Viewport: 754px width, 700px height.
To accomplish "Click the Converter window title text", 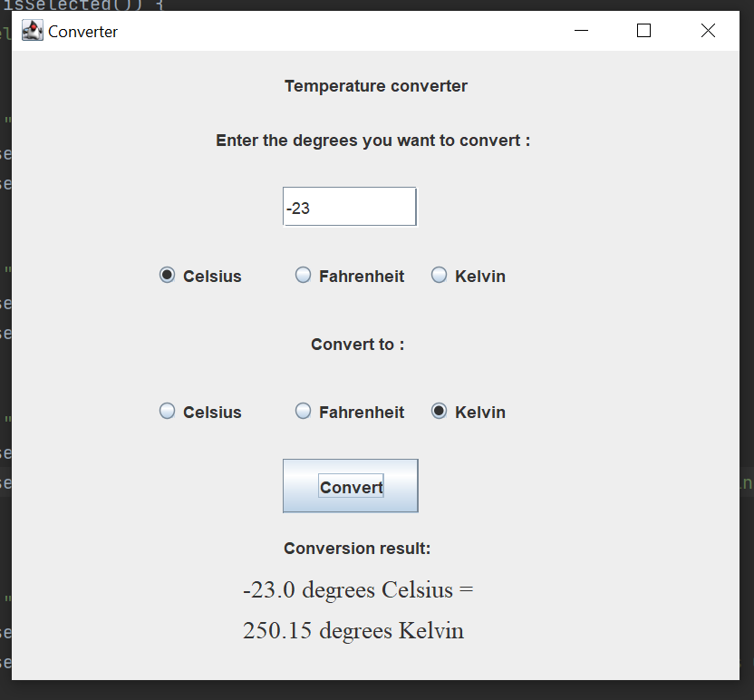I will 82,31.
